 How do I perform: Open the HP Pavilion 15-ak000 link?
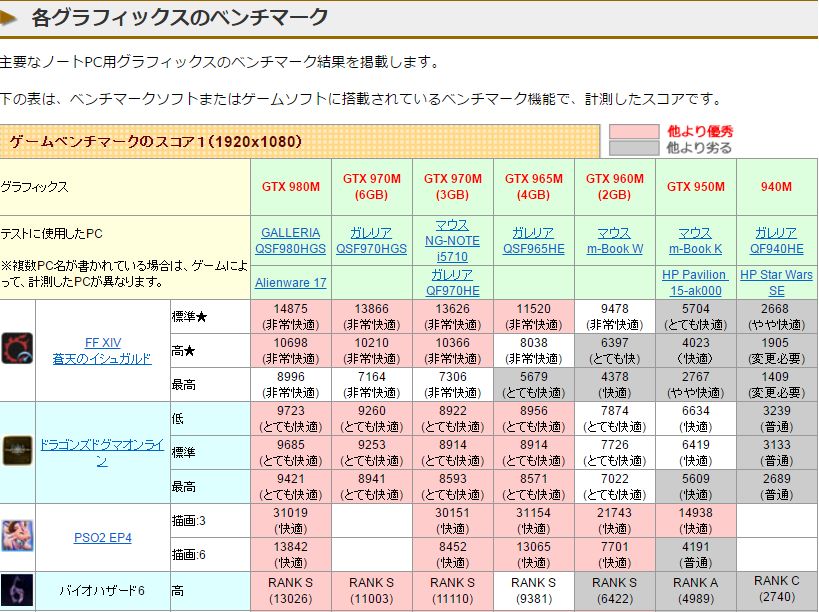[x=695, y=283]
